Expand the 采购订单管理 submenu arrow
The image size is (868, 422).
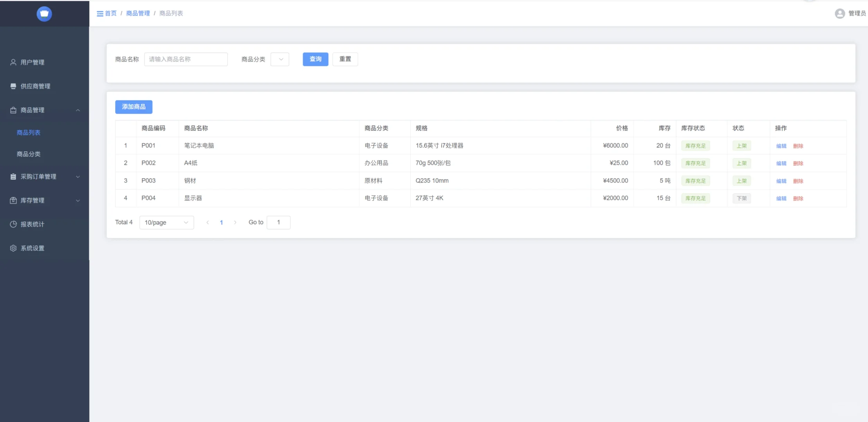pos(78,177)
